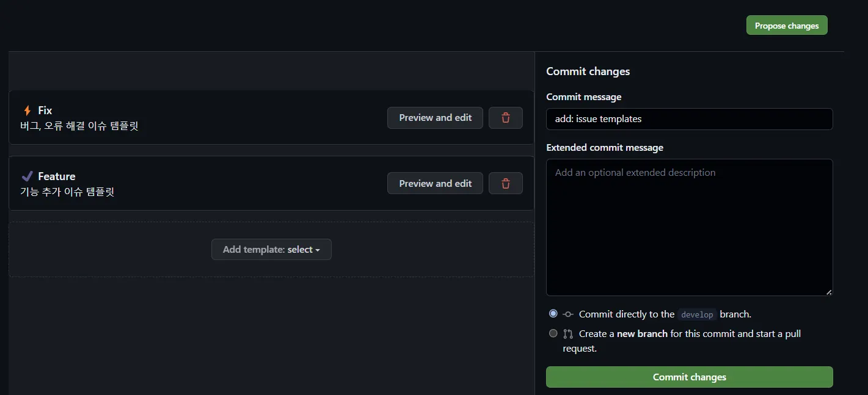Click the Fix template title
This screenshot has width=868, height=395.
click(45, 111)
